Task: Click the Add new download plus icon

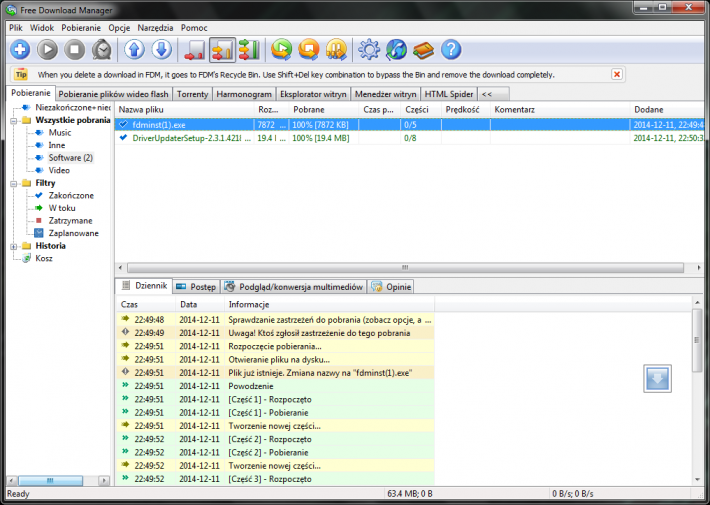Action: [20, 49]
